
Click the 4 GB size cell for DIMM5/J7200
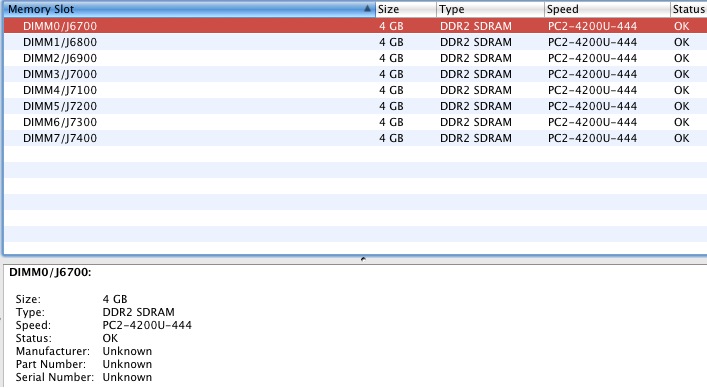point(391,106)
